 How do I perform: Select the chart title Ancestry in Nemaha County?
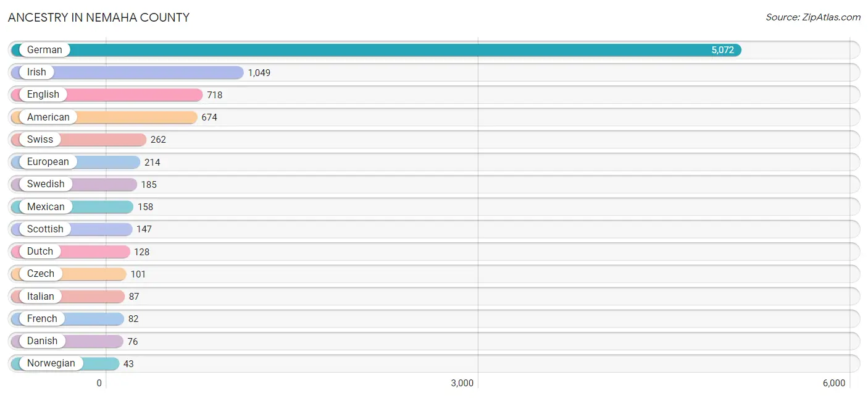99,17
